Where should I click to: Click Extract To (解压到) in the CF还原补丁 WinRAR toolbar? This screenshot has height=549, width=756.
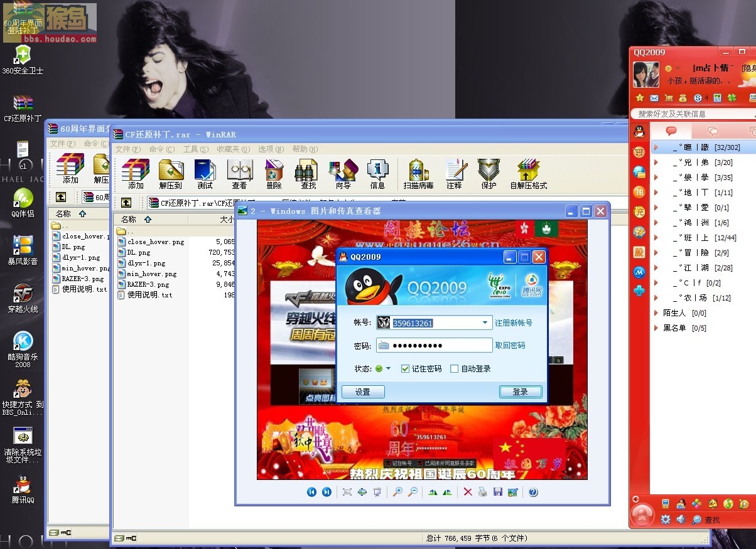(x=171, y=174)
